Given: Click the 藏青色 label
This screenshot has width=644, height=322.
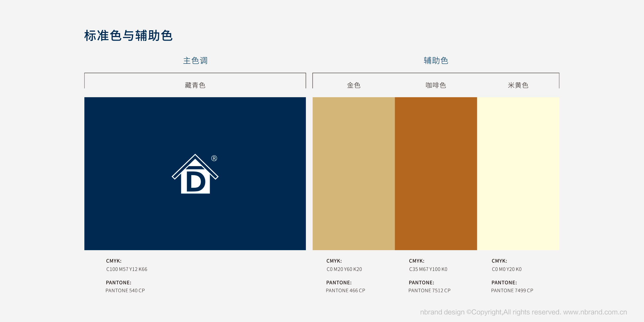Looking at the screenshot, I should [195, 85].
